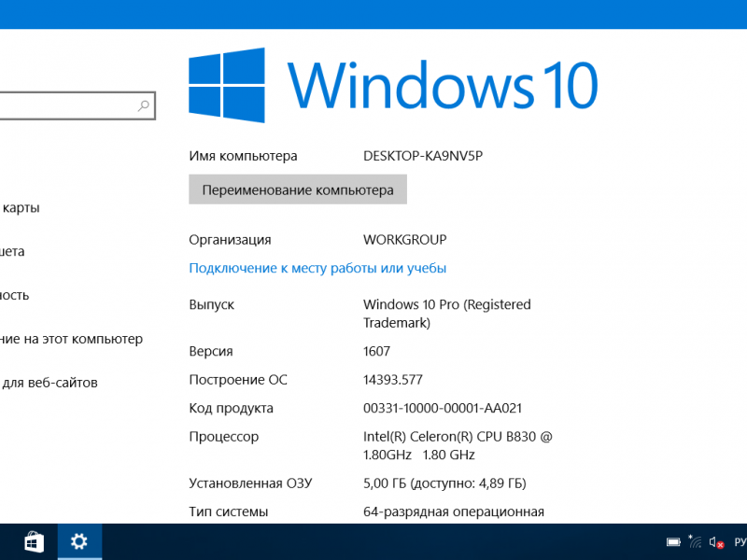
Task: Click the Windows 10 Pro edition value
Action: pos(447,314)
